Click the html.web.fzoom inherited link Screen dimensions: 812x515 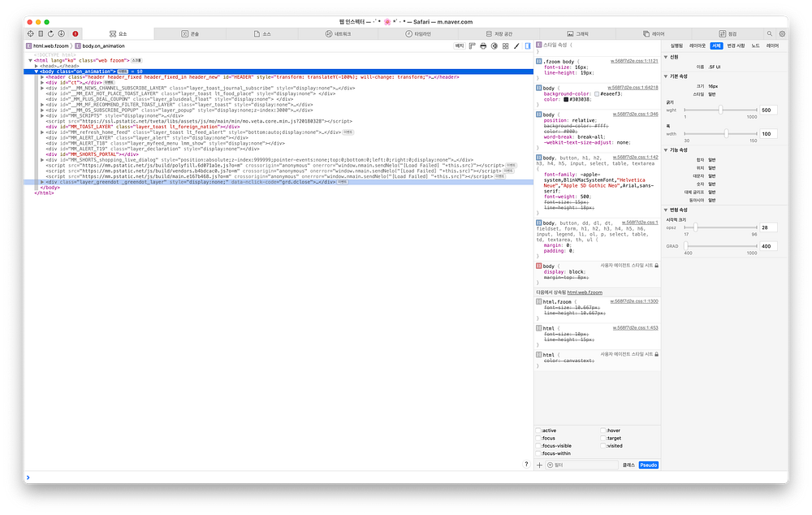[585, 292]
